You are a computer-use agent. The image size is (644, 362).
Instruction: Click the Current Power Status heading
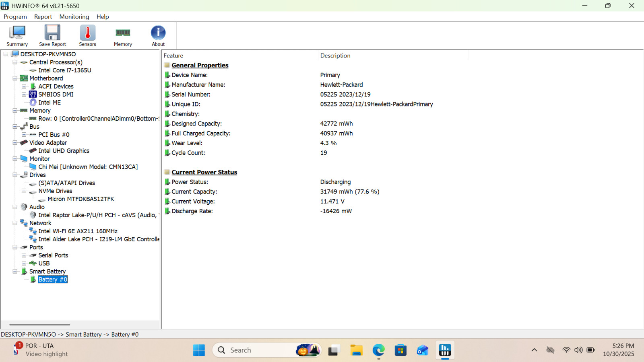pyautogui.click(x=204, y=172)
